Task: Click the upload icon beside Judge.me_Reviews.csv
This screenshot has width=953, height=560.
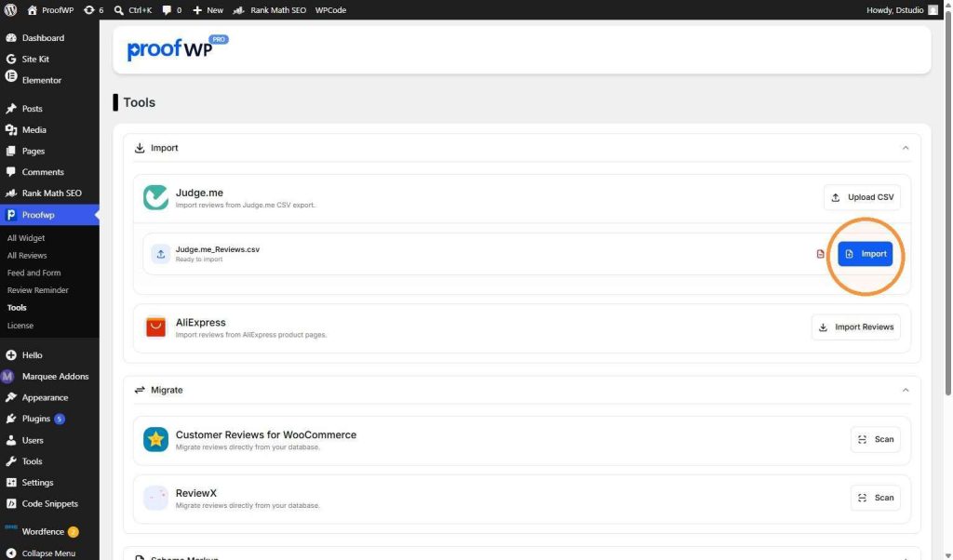Action: 160,254
